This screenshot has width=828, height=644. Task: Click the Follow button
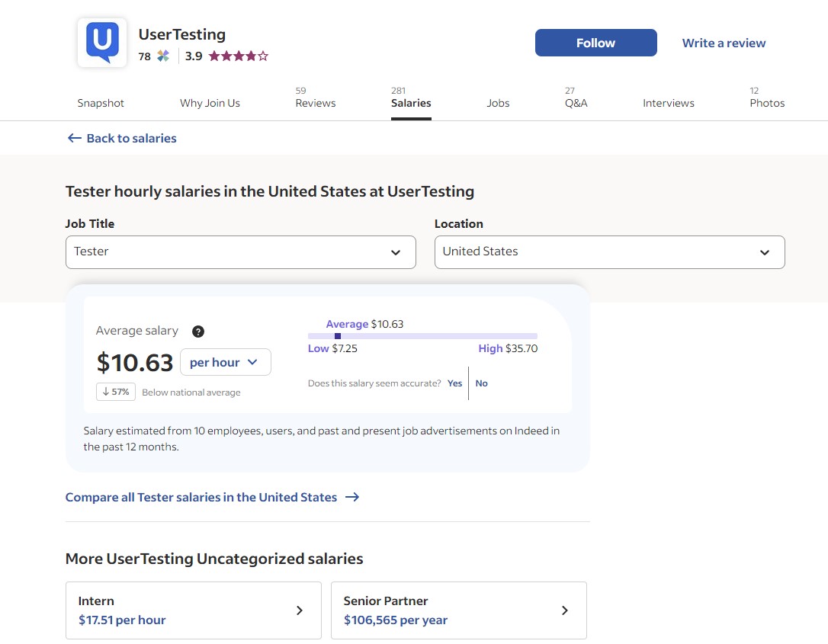point(595,43)
